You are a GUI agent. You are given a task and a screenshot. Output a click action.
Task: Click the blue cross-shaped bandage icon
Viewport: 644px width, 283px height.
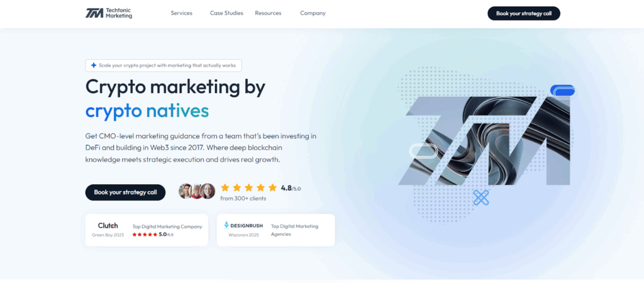pyautogui.click(x=481, y=197)
